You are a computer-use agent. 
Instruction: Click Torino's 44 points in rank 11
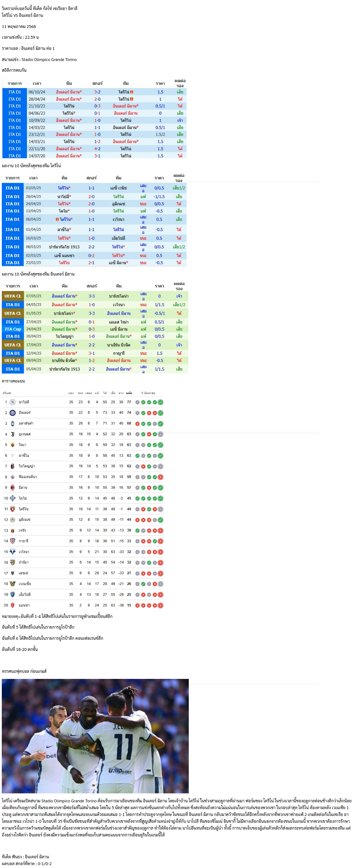129,509
